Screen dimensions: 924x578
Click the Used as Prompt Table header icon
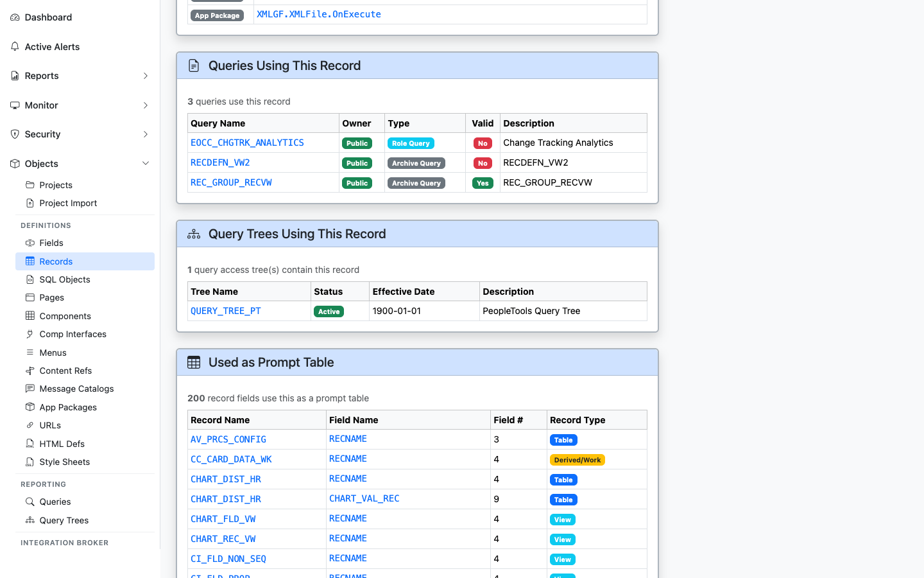click(194, 362)
